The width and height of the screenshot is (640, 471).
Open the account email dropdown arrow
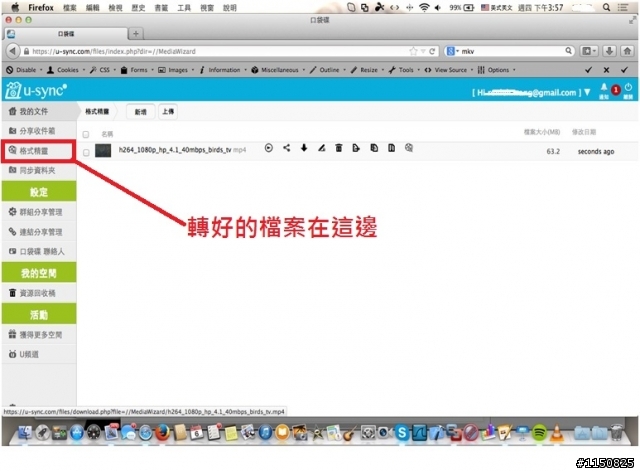click(587, 92)
